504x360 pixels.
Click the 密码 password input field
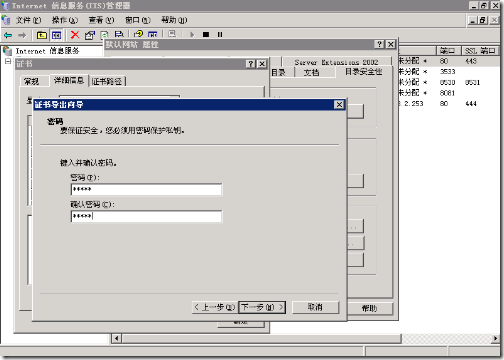click(x=146, y=189)
